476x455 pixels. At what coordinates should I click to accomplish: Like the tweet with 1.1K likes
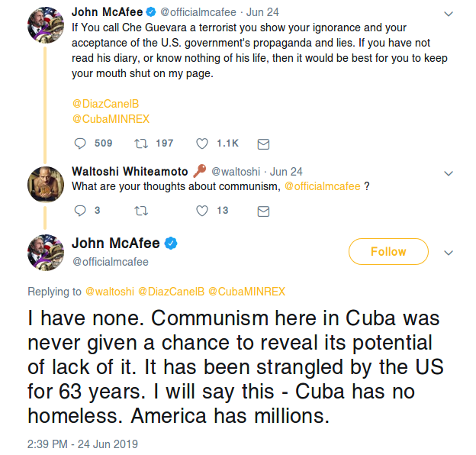point(202,144)
